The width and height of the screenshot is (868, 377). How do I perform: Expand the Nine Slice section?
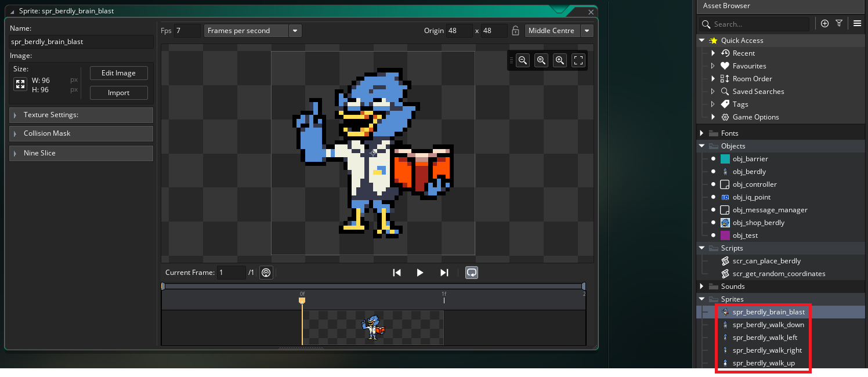click(81, 153)
